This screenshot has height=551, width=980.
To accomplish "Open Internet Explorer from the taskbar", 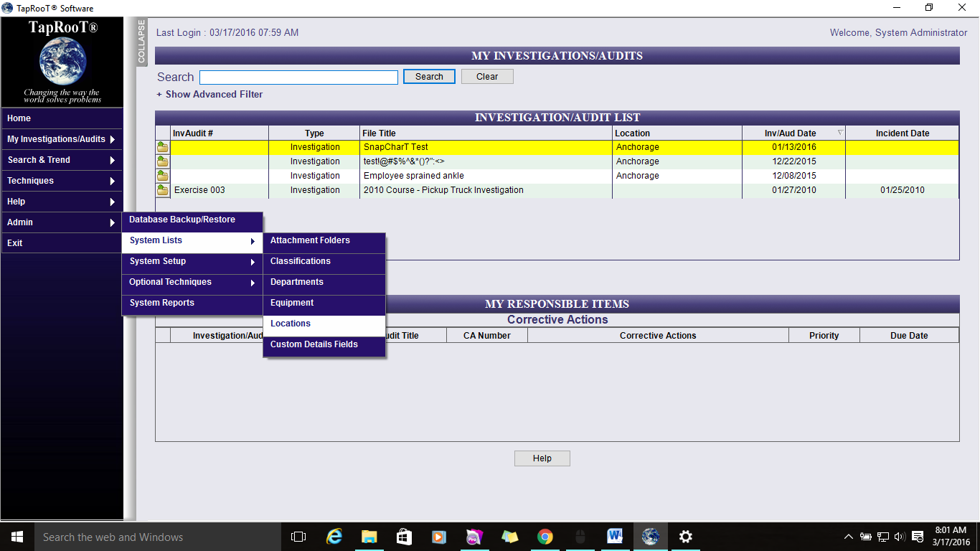I will pyautogui.click(x=334, y=537).
